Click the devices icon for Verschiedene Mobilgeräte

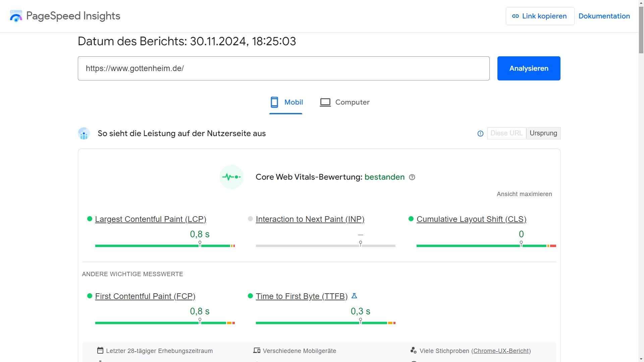(257, 350)
